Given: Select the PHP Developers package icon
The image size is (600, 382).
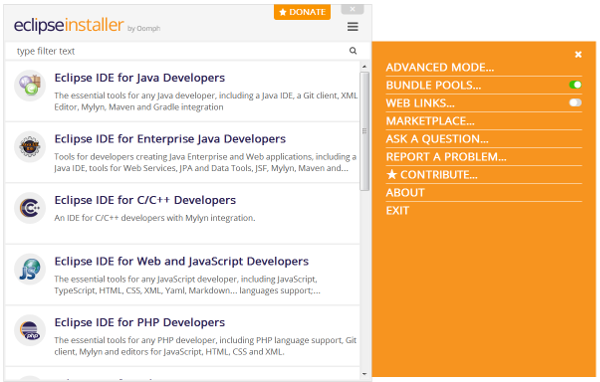Looking at the screenshot, I should click(x=30, y=330).
